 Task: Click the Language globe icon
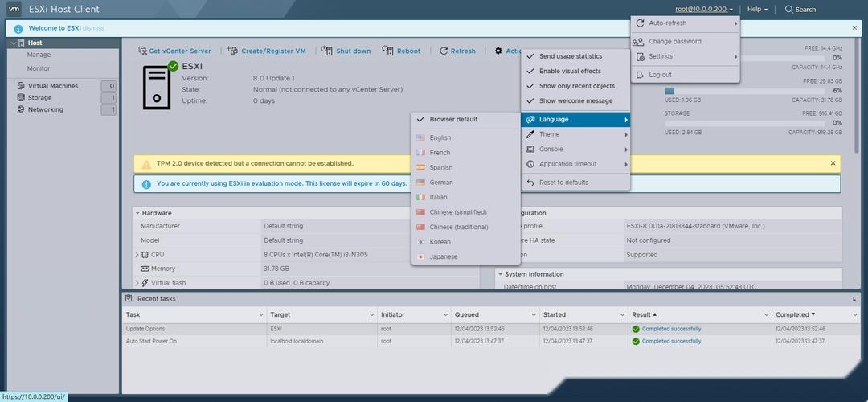[x=530, y=120]
